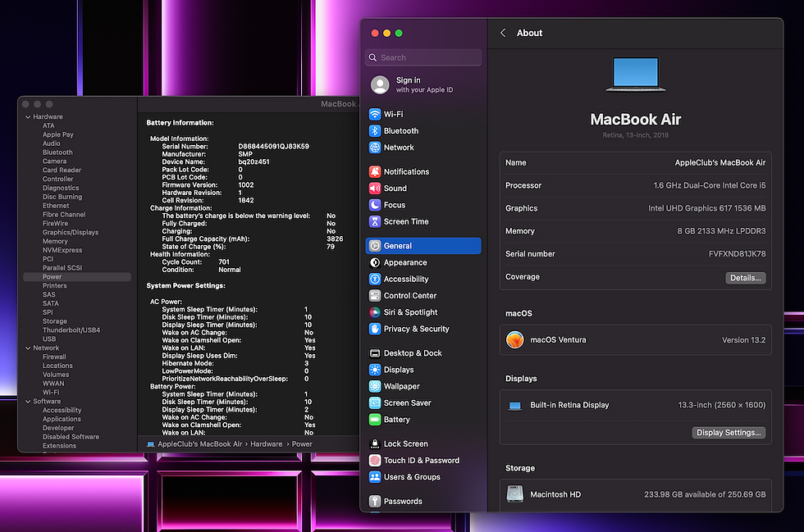804x532 pixels.
Task: Select the General gear icon
Action: point(375,246)
